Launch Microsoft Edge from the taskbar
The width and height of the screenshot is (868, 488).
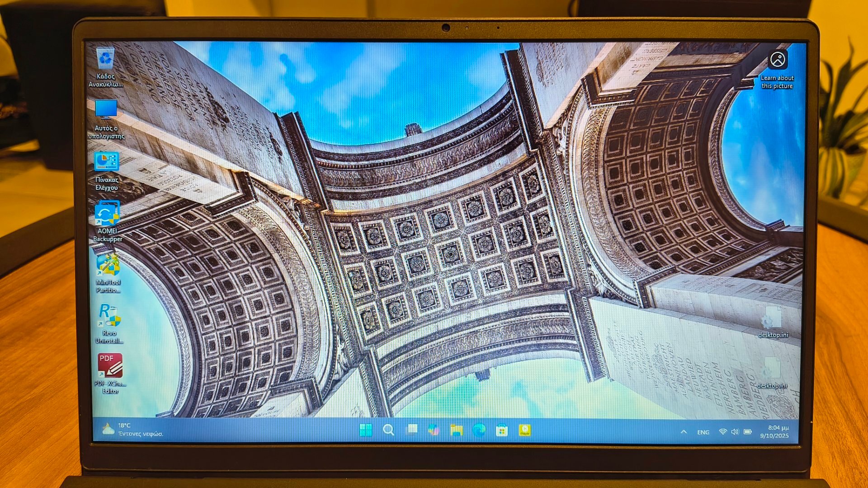point(479,430)
